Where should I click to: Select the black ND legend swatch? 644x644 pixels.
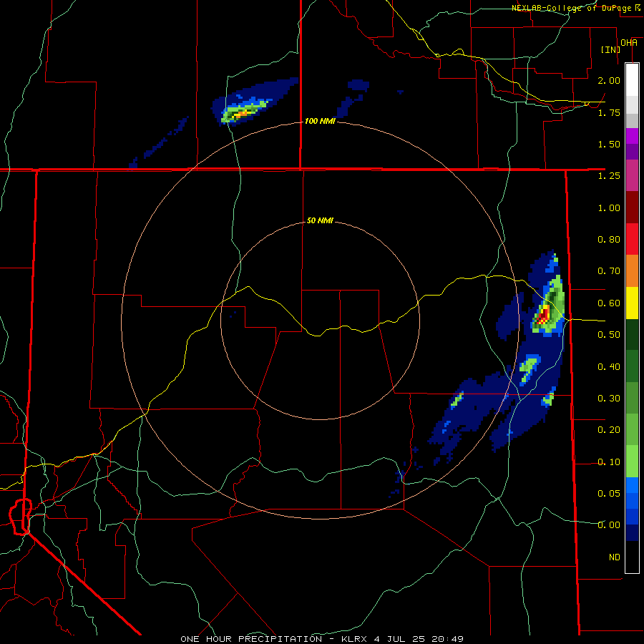pos(632,557)
